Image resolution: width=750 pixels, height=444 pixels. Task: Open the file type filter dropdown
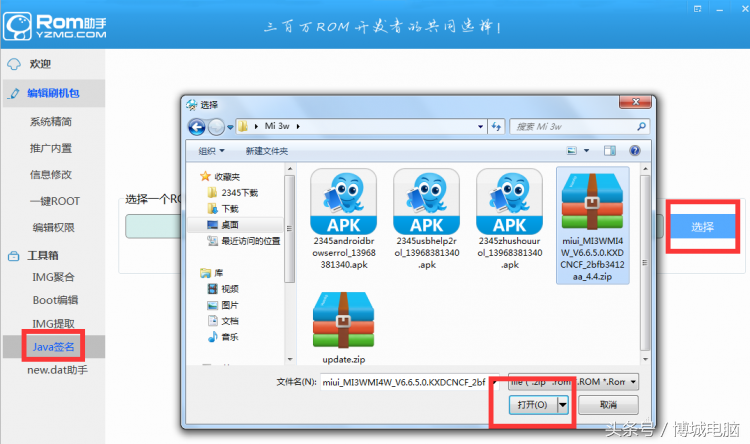tap(573, 382)
